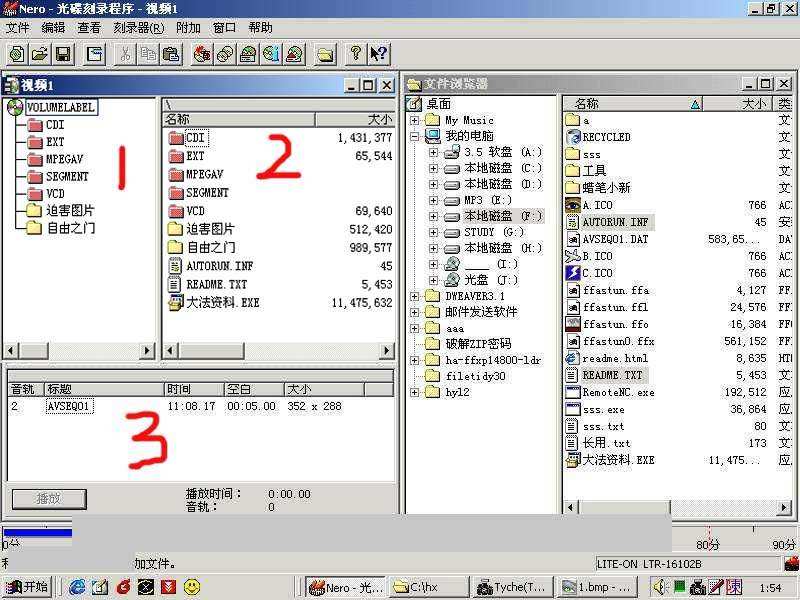Click the Paste clipboard toolbar icon
This screenshot has height=600, width=800.
pyautogui.click(x=171, y=54)
